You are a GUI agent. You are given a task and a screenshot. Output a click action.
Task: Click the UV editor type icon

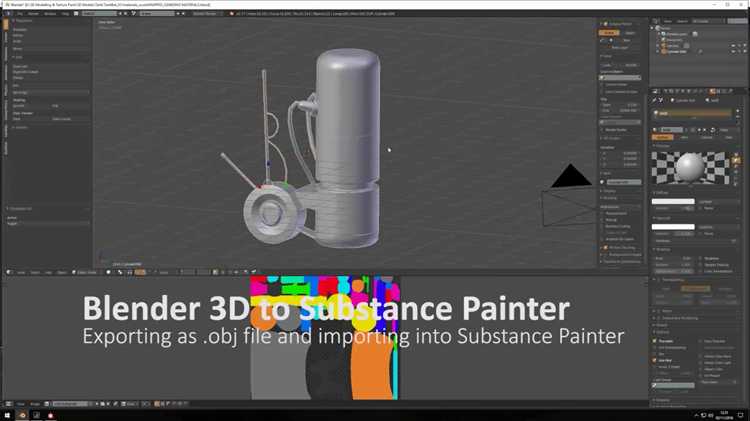coord(9,404)
